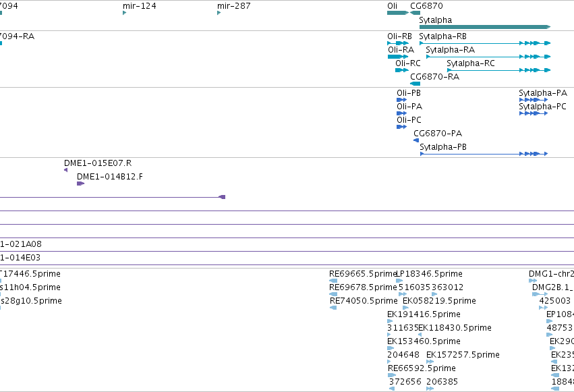
Task: Click the mir-287 gene arrow glyph
Action: pyautogui.click(x=219, y=13)
